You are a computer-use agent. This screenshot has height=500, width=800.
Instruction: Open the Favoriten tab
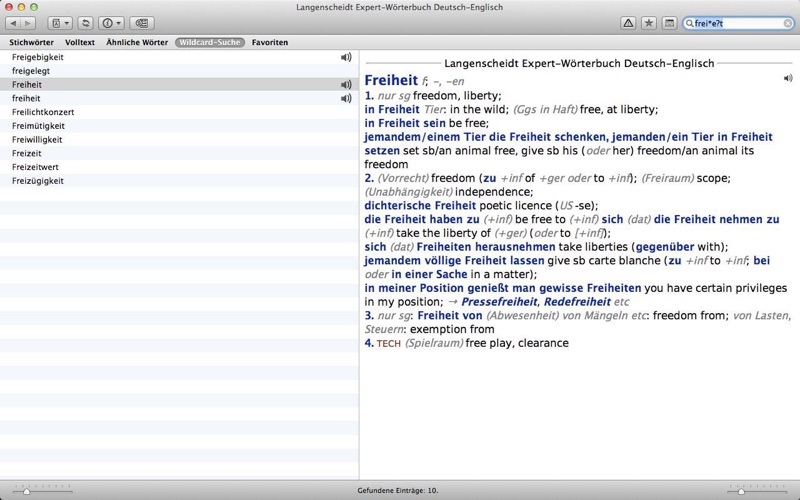click(270, 42)
